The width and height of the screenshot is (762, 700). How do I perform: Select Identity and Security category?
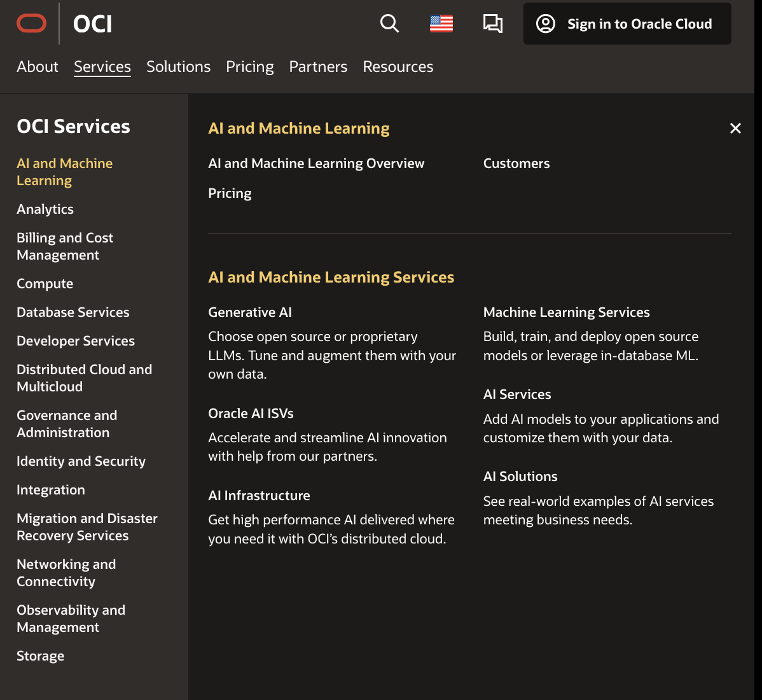pos(81,461)
